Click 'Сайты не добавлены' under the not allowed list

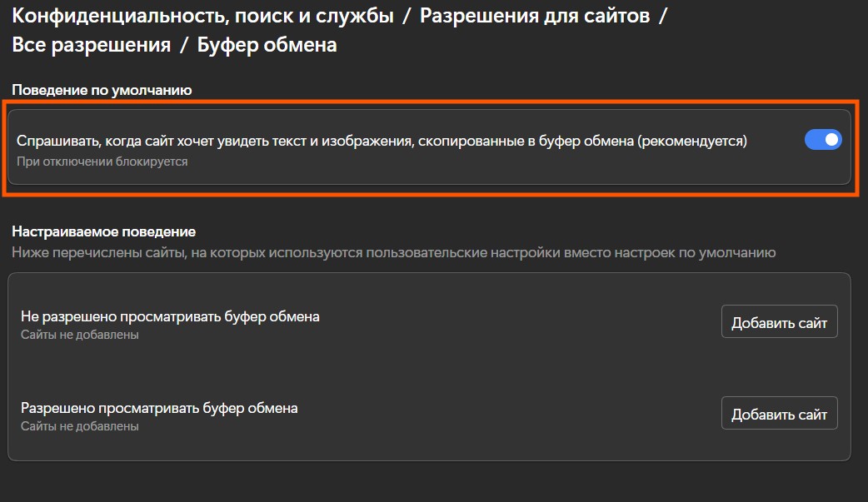tap(79, 335)
